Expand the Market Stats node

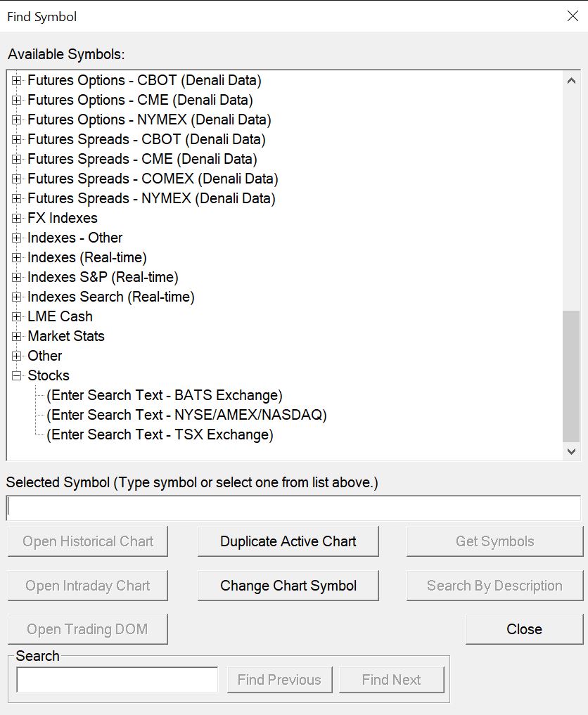[x=17, y=337]
